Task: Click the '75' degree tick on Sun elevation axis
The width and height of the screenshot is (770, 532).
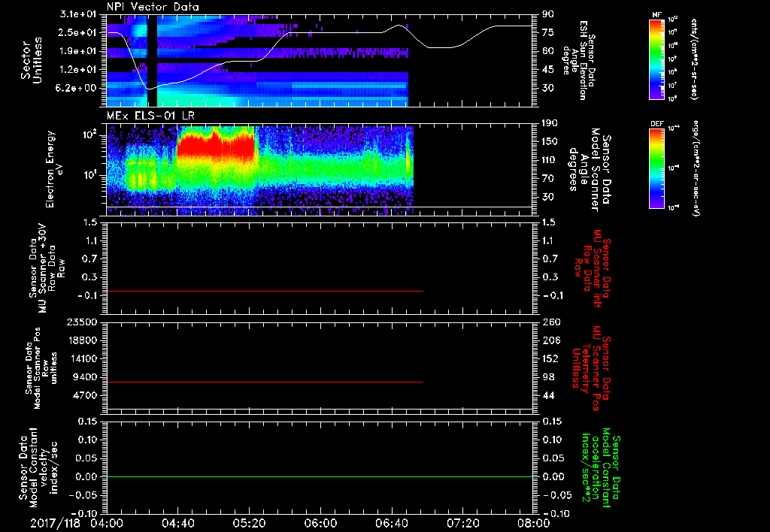Action: [548, 32]
